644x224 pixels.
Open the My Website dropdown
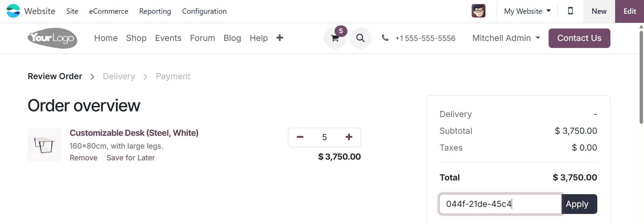527,11
